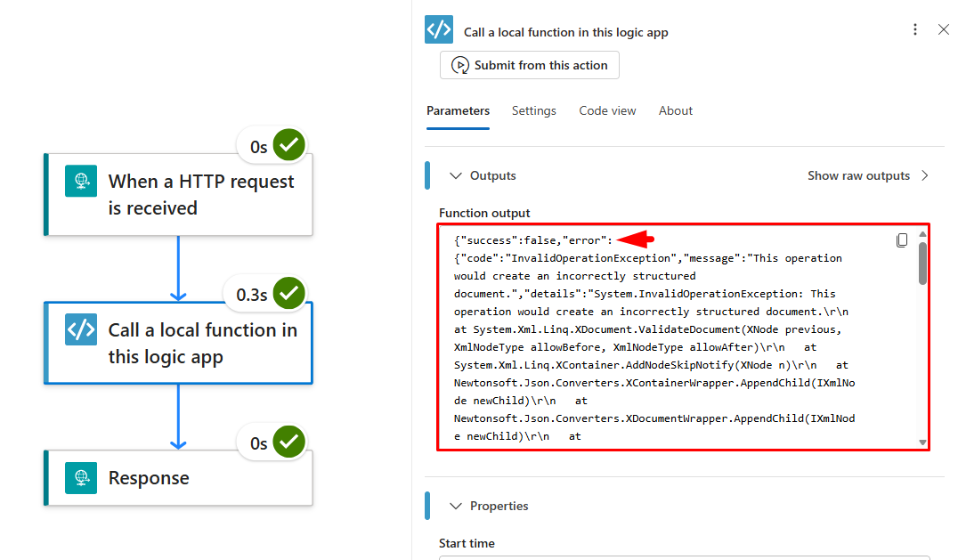Open the About tab

(675, 110)
